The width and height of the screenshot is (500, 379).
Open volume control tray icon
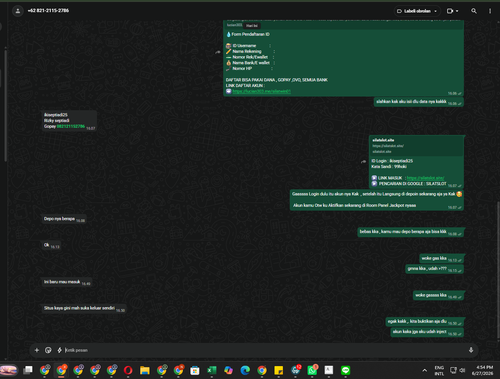click(x=462, y=370)
